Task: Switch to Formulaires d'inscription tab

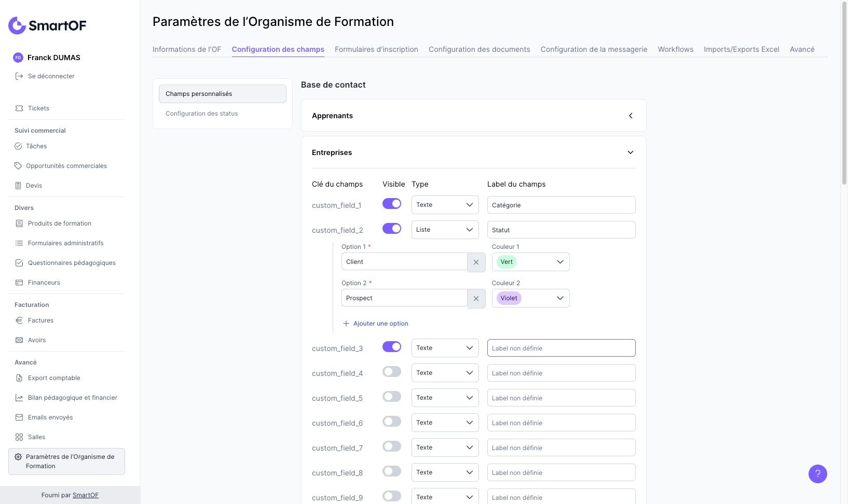Action: (x=376, y=49)
